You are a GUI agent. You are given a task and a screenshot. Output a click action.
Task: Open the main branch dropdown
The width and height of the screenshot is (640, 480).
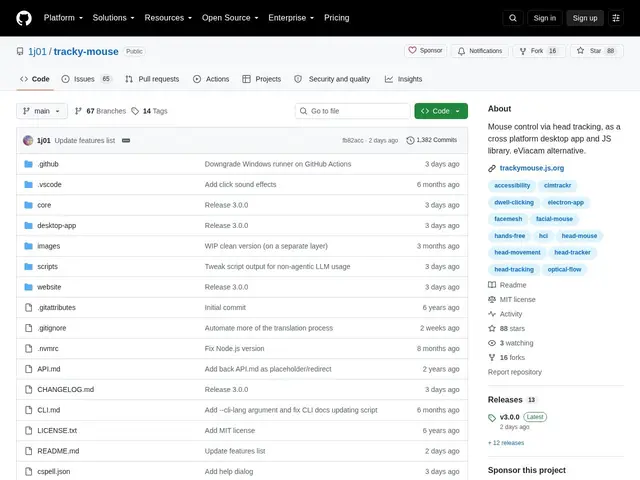(x=42, y=111)
